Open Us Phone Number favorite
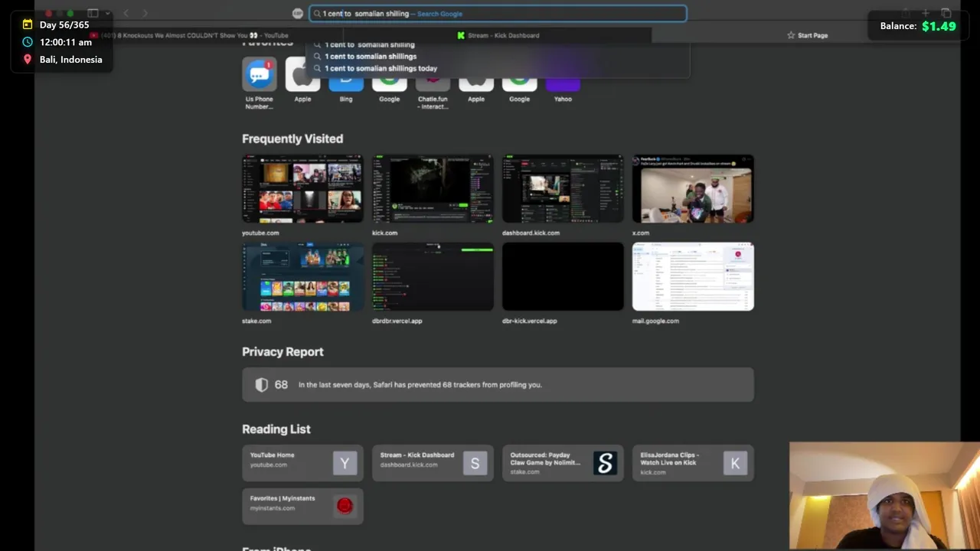The image size is (980, 551). pyautogui.click(x=260, y=75)
